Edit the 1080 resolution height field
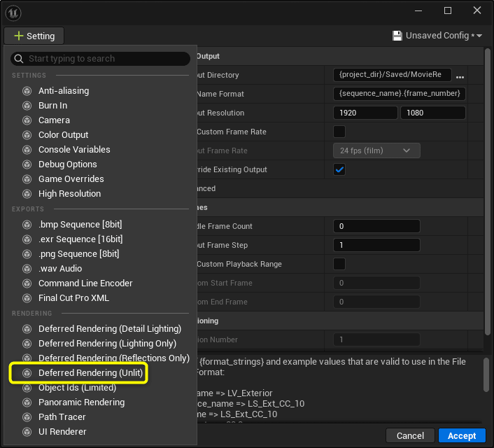The width and height of the screenshot is (494, 448). pos(433,113)
